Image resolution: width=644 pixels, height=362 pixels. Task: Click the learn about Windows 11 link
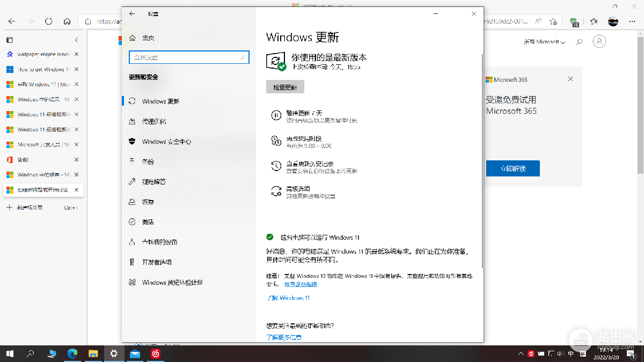click(288, 298)
